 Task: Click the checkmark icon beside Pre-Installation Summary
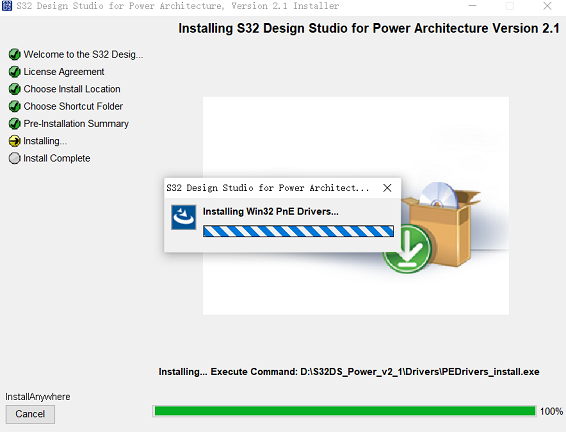(x=14, y=124)
